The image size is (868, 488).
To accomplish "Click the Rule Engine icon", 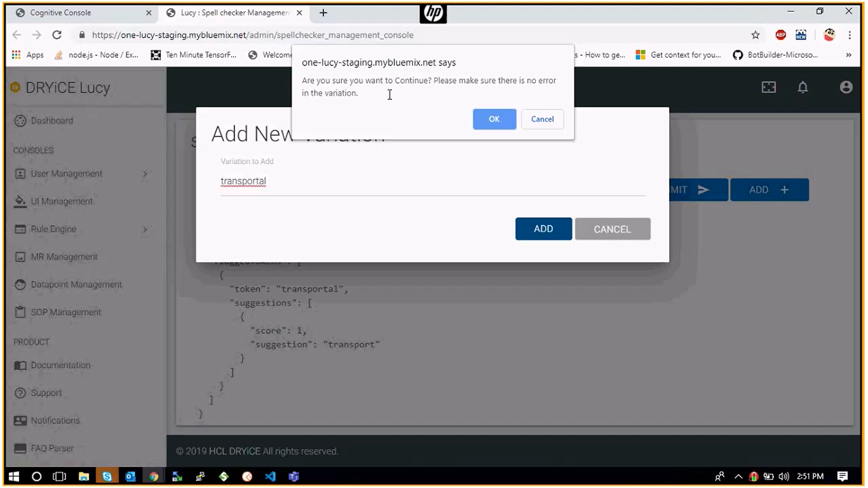I will [x=20, y=229].
